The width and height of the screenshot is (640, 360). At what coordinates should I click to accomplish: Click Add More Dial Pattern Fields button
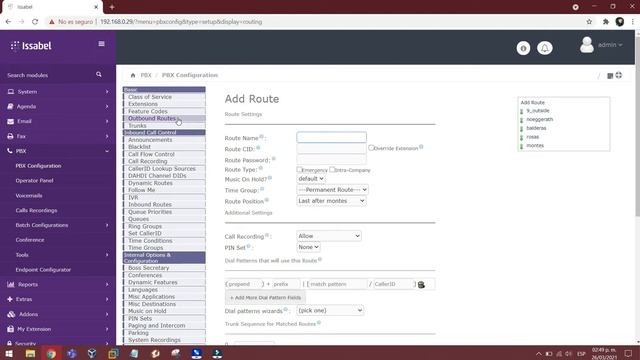coord(265,298)
